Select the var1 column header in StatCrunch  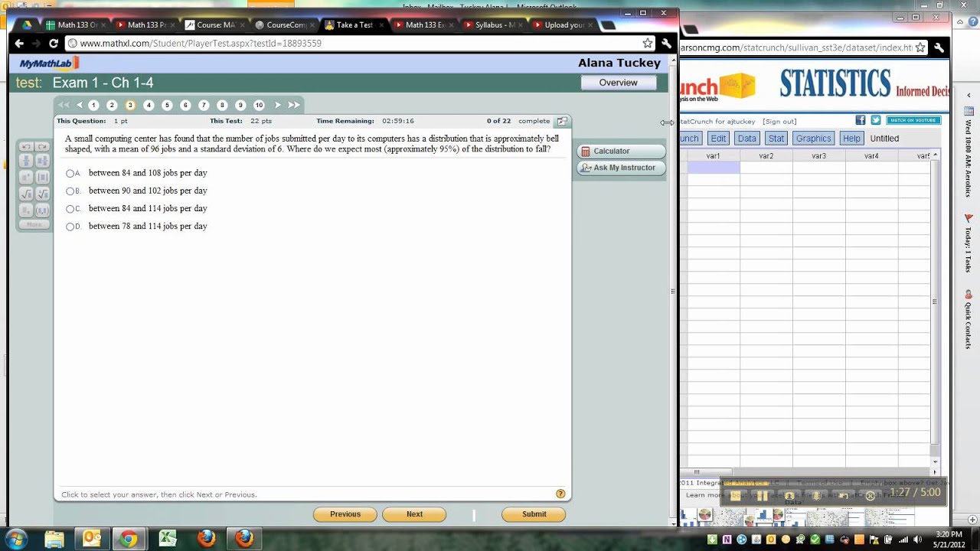point(713,156)
